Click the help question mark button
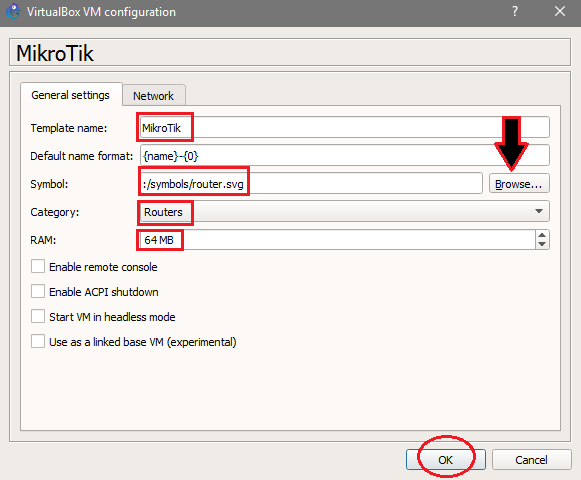This screenshot has width=581, height=480. click(515, 11)
